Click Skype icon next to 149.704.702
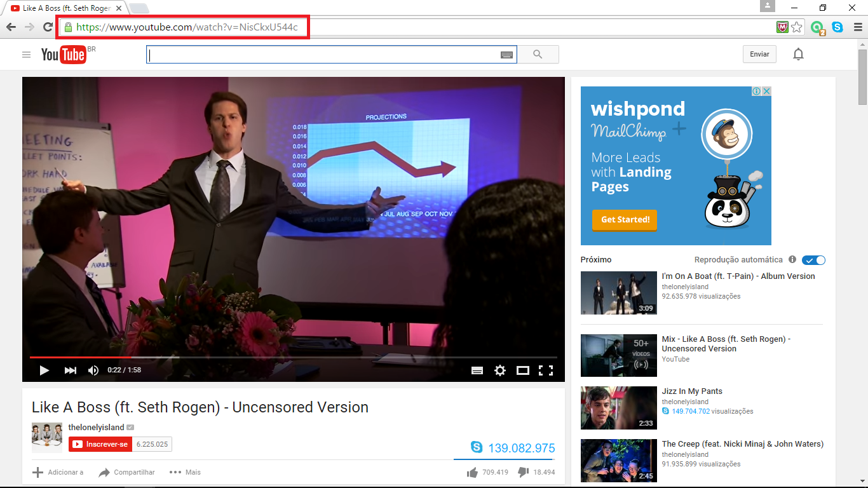 (666, 411)
